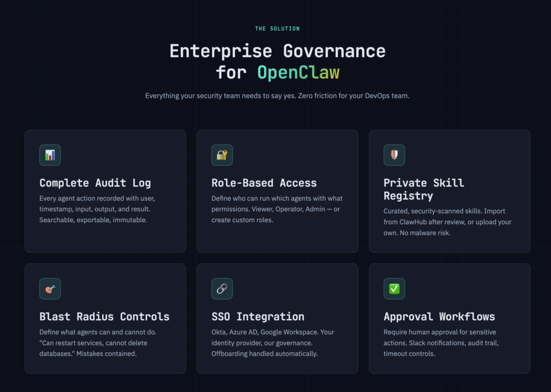Click THE SOLUTION section label
Screen dimensions: 551x392
click(277, 28)
